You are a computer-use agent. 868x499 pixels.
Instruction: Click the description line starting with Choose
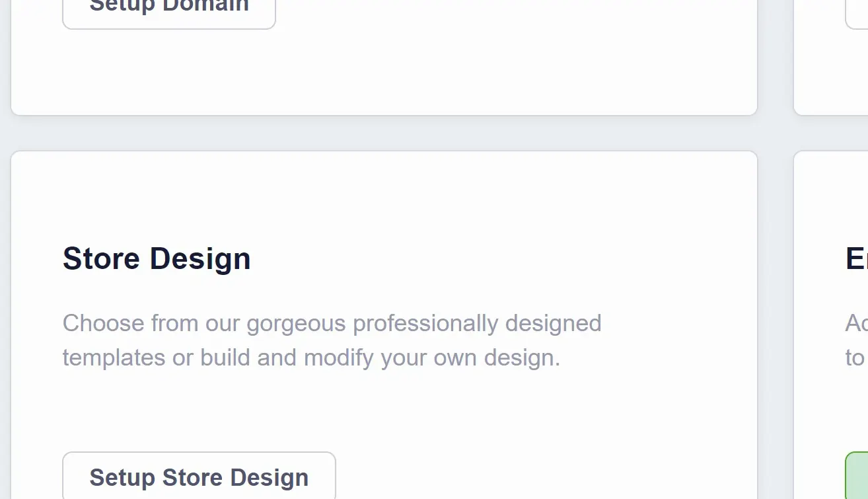coord(332,324)
